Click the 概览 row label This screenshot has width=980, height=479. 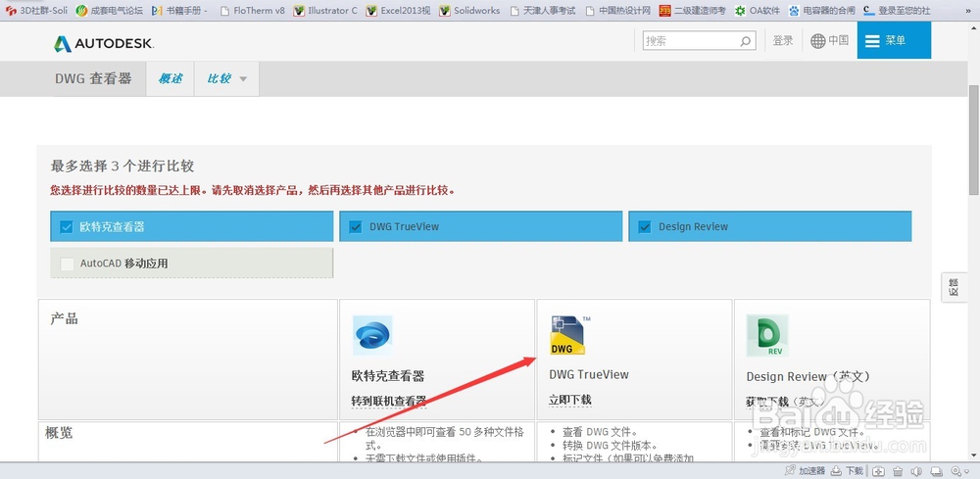(x=59, y=432)
